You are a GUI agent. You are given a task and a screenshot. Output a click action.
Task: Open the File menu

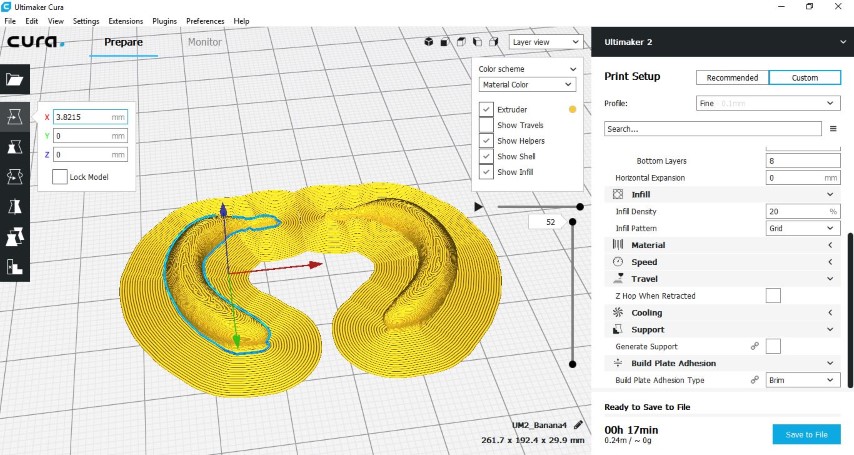pos(10,21)
